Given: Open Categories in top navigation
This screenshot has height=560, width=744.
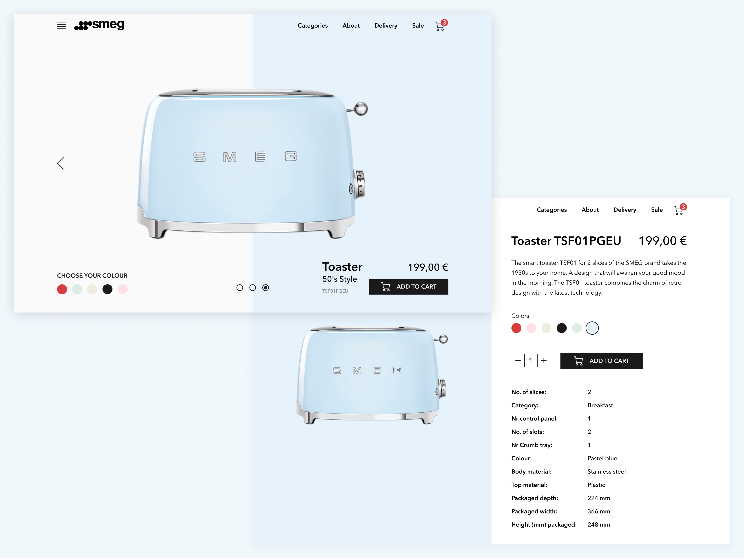Looking at the screenshot, I should pos(312,26).
